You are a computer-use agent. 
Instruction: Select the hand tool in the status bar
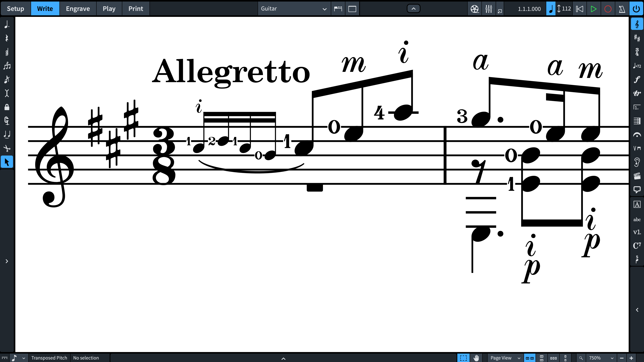coord(476,358)
